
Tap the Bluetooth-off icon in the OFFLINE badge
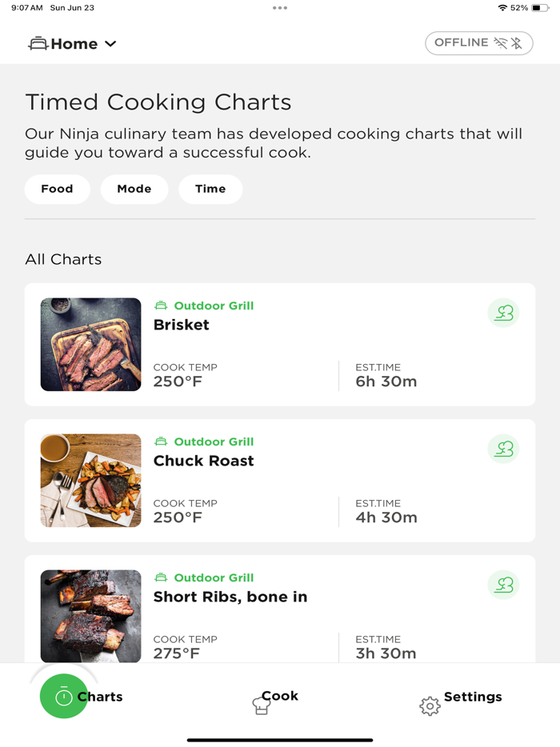click(x=517, y=43)
